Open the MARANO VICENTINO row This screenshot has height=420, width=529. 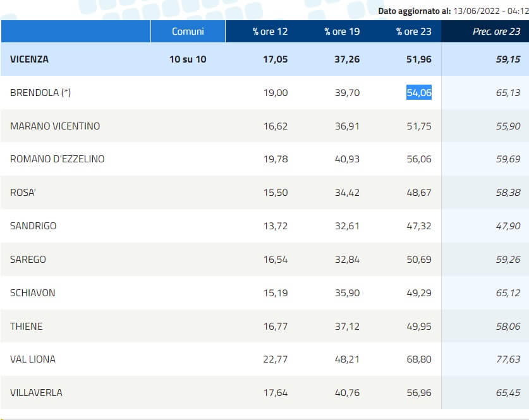tap(55, 126)
